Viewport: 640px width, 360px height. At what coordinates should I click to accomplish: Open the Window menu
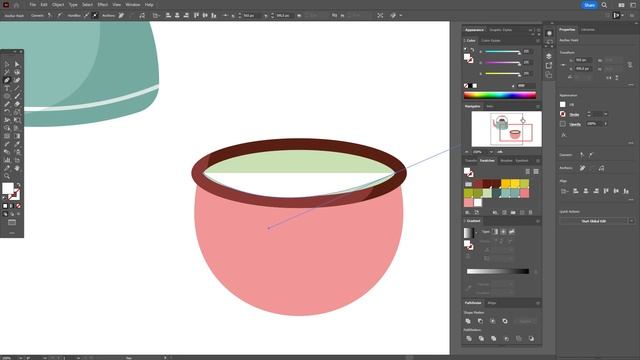[133, 4]
